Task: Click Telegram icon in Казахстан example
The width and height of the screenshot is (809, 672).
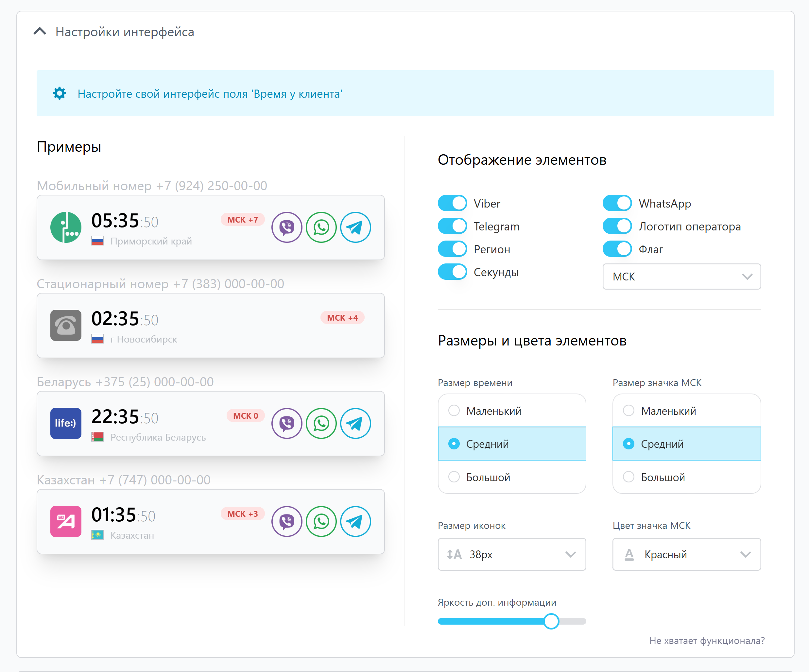Action: (x=355, y=521)
